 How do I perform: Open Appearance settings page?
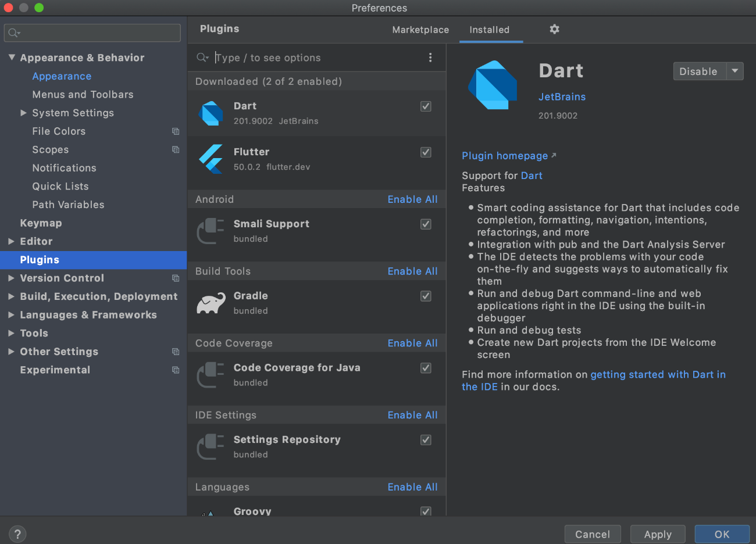point(62,76)
